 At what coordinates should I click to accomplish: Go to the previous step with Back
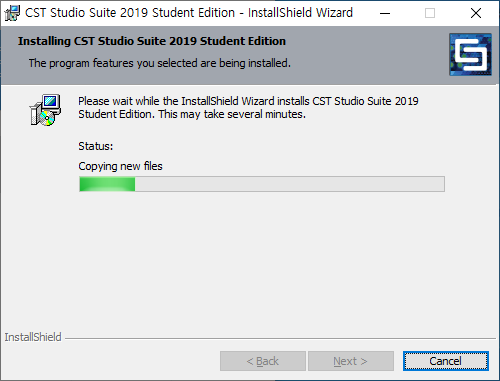coord(263,361)
